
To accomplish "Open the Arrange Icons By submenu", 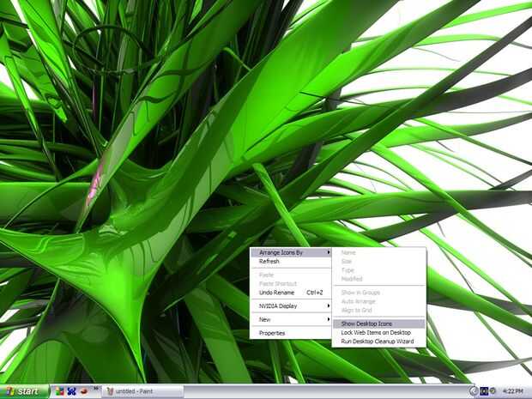I will point(290,252).
